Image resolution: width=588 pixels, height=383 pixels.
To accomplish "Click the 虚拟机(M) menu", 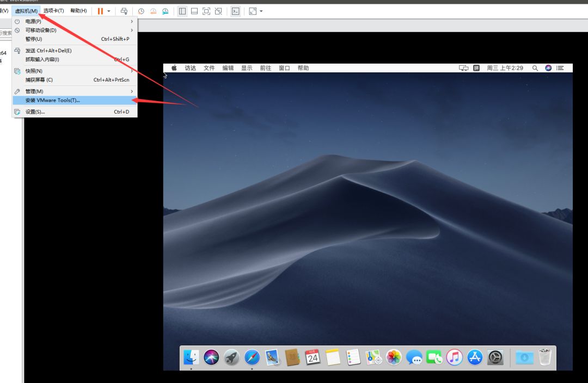I will pyautogui.click(x=26, y=11).
